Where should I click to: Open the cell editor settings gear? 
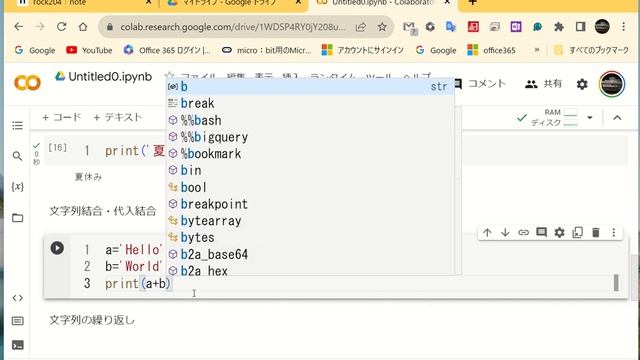(x=559, y=233)
